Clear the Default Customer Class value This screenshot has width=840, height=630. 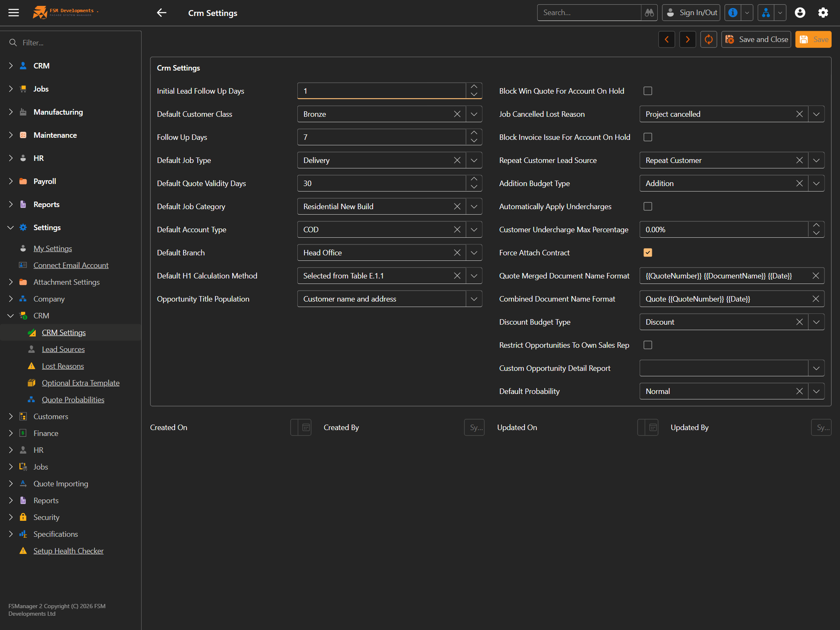457,114
